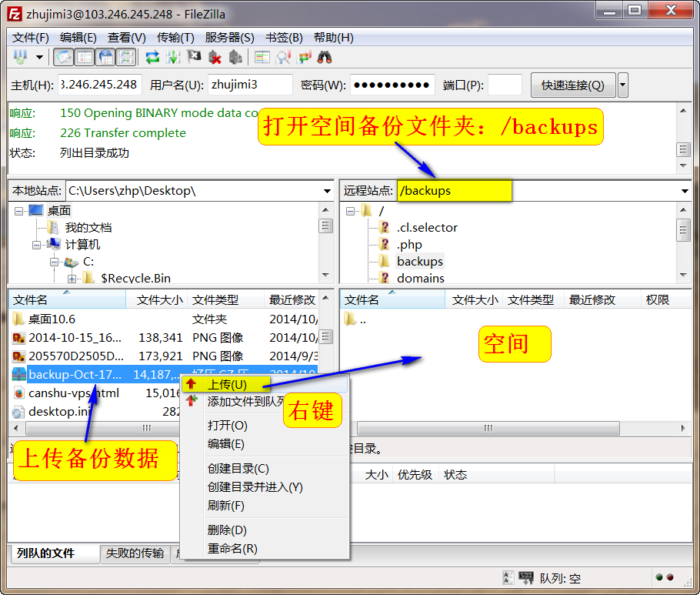
Task: Toggle the local directory tree display
Action: 85,57
